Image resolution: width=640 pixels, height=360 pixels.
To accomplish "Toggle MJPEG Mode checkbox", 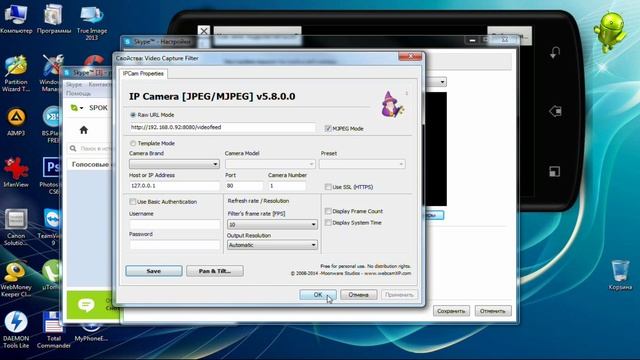I will click(328, 128).
